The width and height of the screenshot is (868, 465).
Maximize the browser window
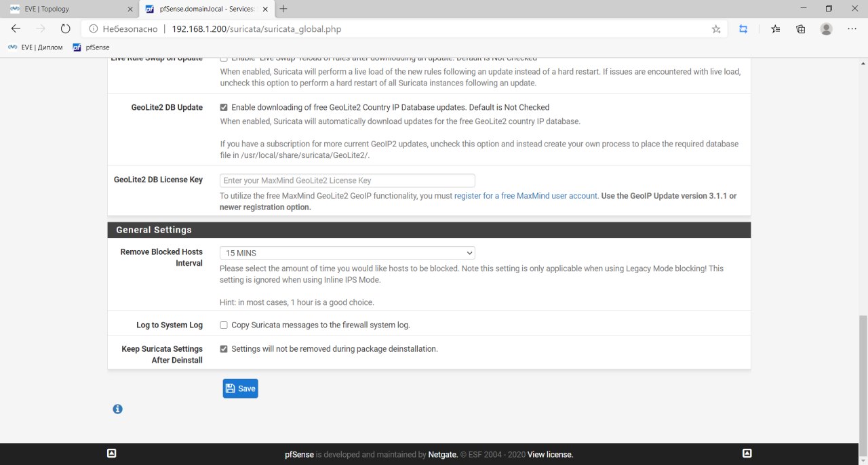click(x=829, y=9)
